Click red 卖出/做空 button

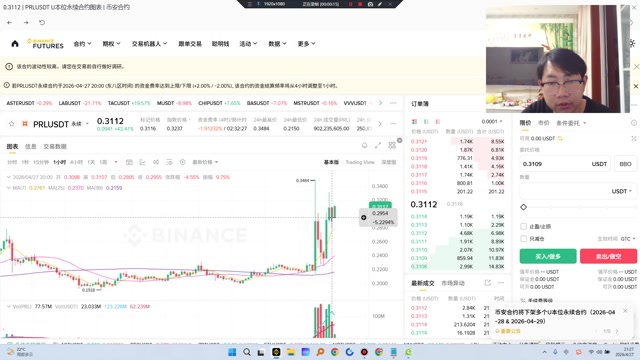(x=608, y=256)
